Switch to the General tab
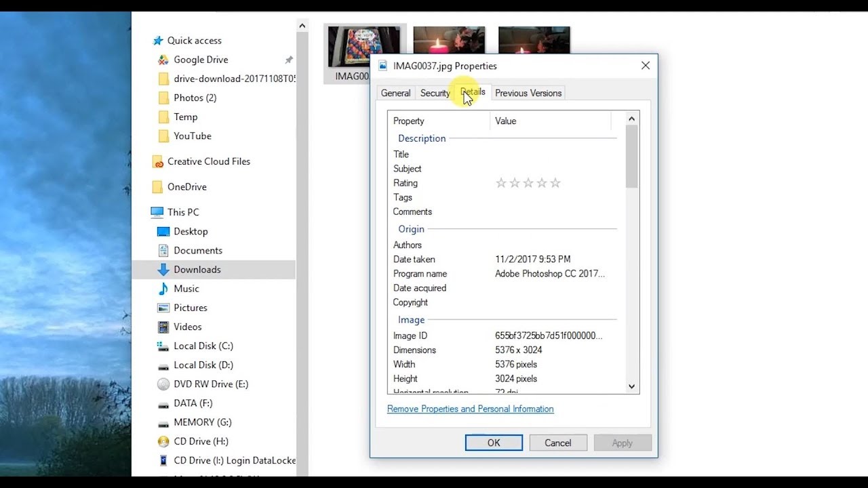This screenshot has height=488, width=868. coord(395,94)
